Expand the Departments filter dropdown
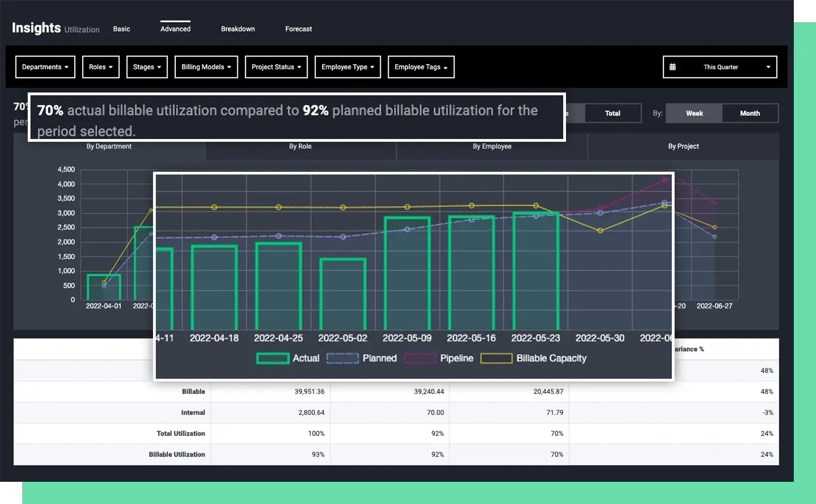The image size is (816, 504). point(45,67)
